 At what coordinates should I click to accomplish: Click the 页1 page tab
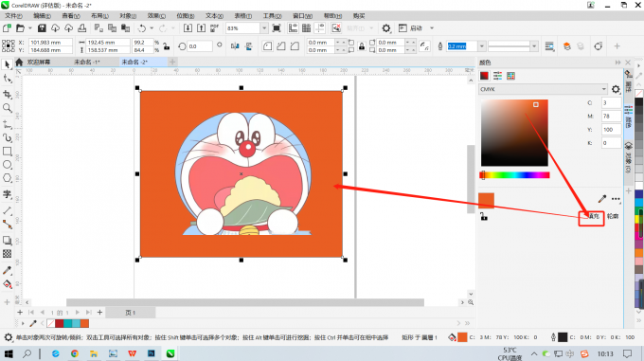pyautogui.click(x=131, y=313)
